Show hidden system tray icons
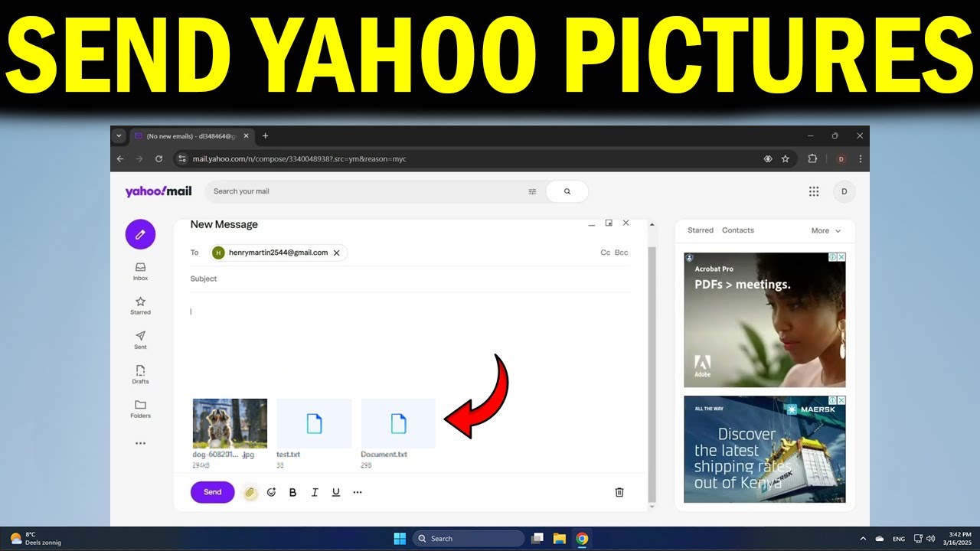Screen dimensions: 980x551 (863, 539)
